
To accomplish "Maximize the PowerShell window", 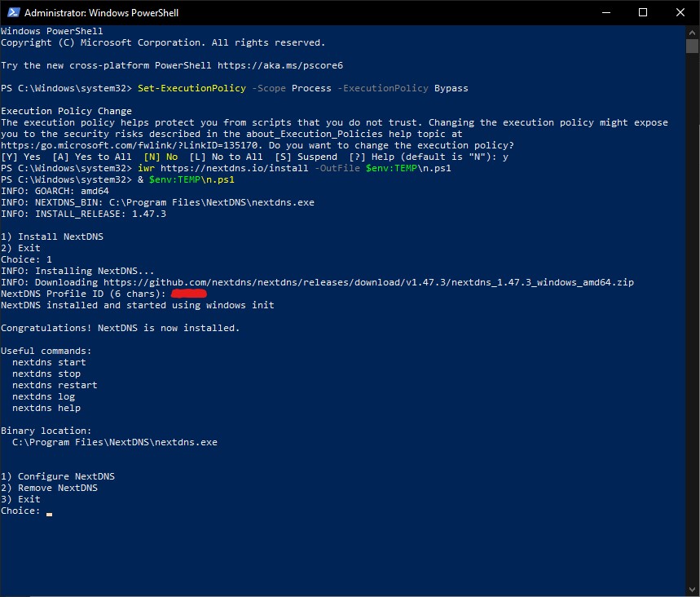I will pos(643,12).
